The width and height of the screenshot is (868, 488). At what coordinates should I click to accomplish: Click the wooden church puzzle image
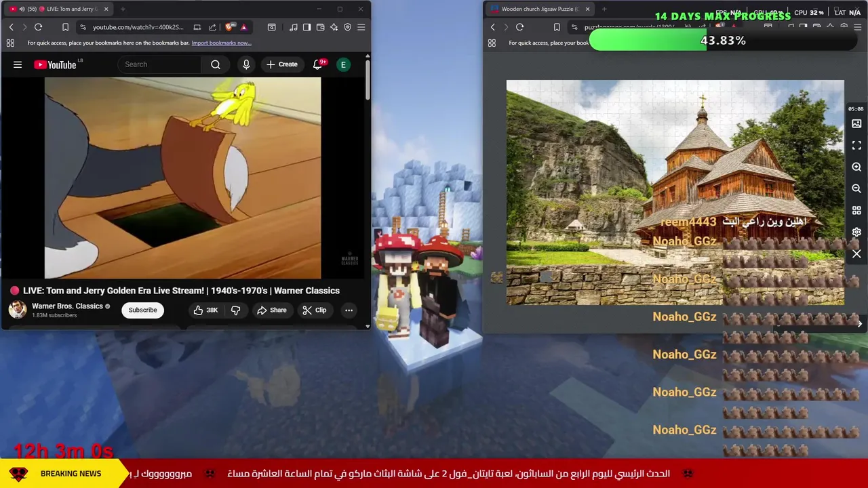[x=675, y=192]
